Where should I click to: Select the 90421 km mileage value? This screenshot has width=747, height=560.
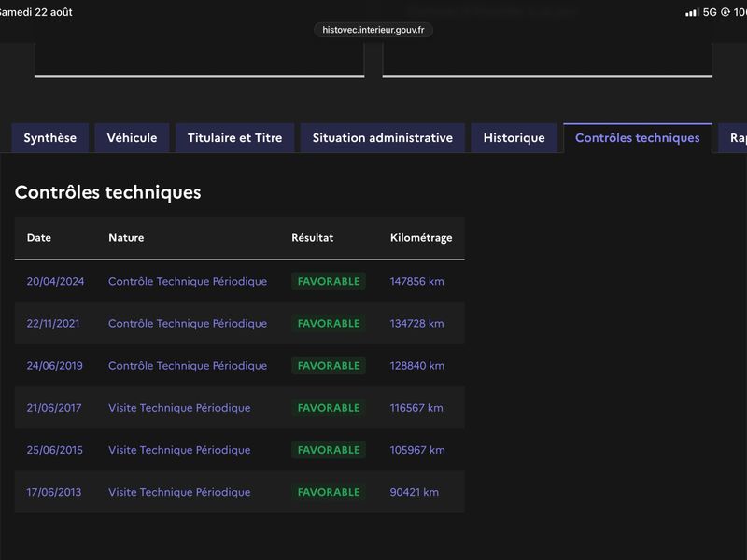coord(415,493)
